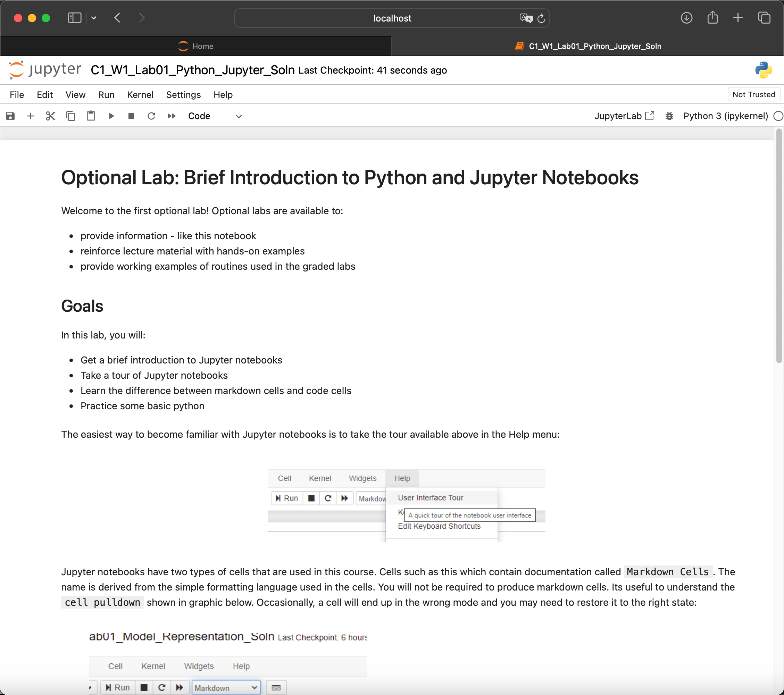Paste cell from clipboard icon
This screenshot has height=695, width=784.
pyautogui.click(x=91, y=116)
